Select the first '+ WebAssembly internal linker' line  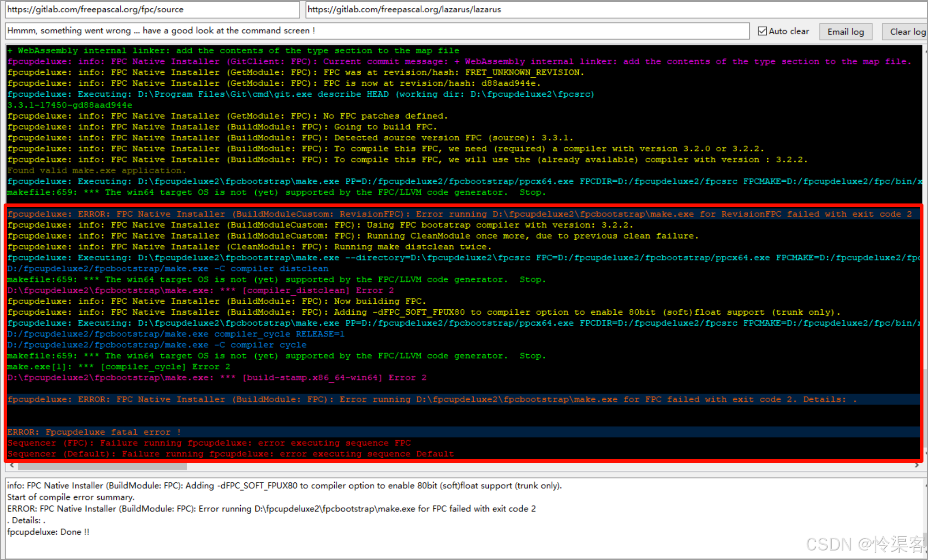tap(233, 50)
